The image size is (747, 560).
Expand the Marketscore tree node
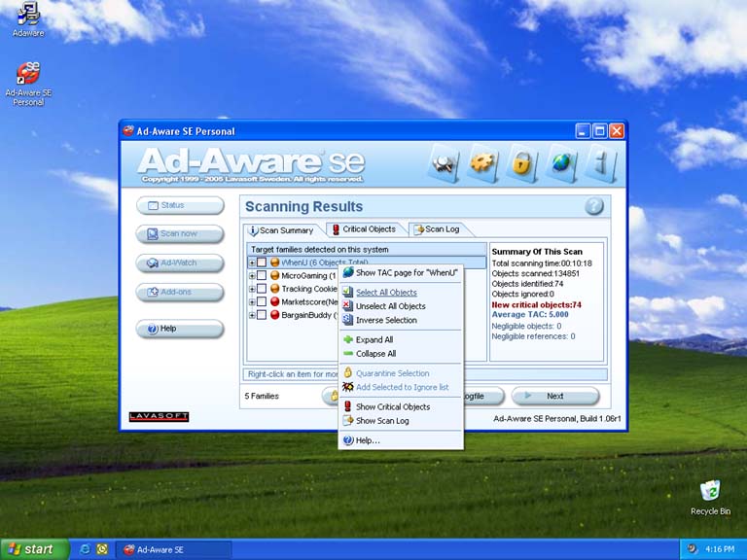252,302
